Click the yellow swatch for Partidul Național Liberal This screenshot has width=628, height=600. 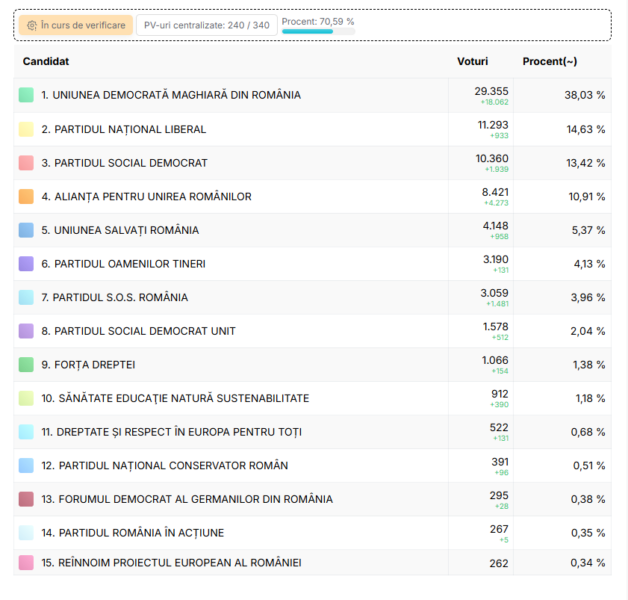[x=26, y=129]
